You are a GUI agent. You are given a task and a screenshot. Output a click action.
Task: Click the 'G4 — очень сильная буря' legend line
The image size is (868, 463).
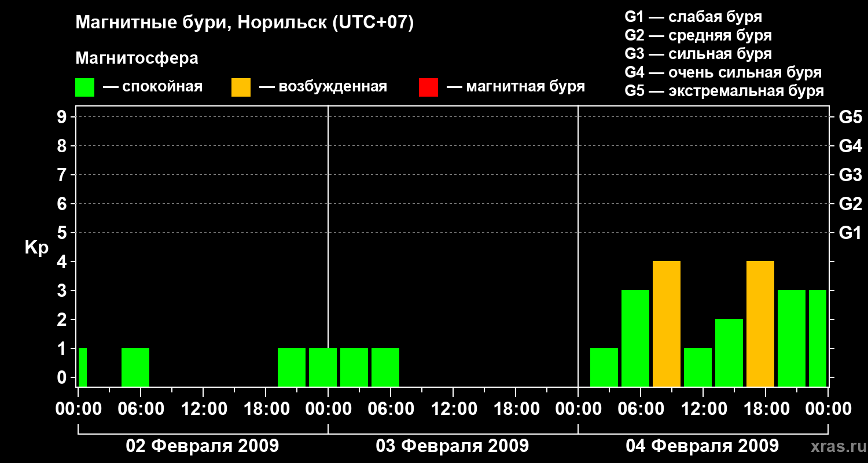[723, 72]
